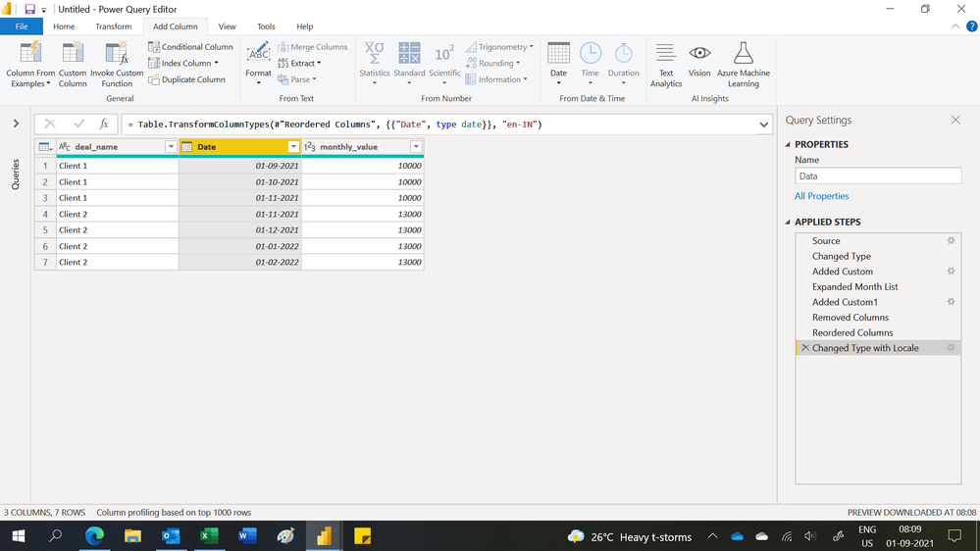The width and height of the screenshot is (980, 551).
Task: Click Merge Columns
Action: point(313,47)
